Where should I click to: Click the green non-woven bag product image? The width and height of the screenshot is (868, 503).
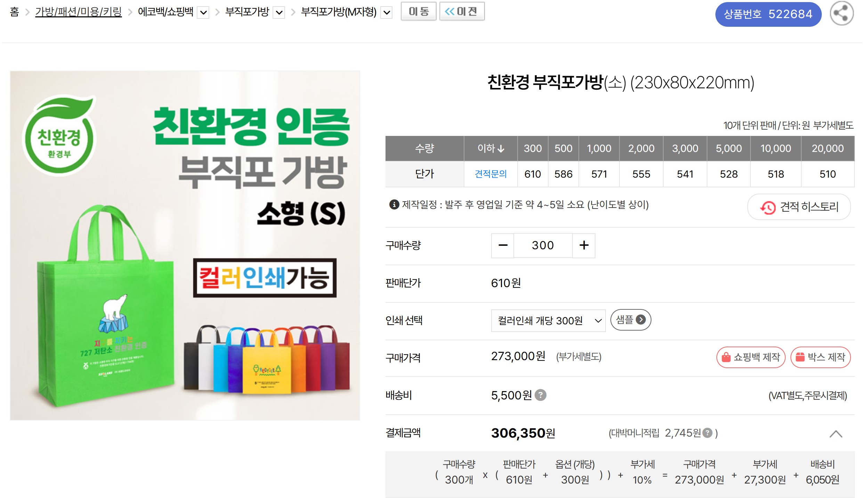pyautogui.click(x=185, y=245)
